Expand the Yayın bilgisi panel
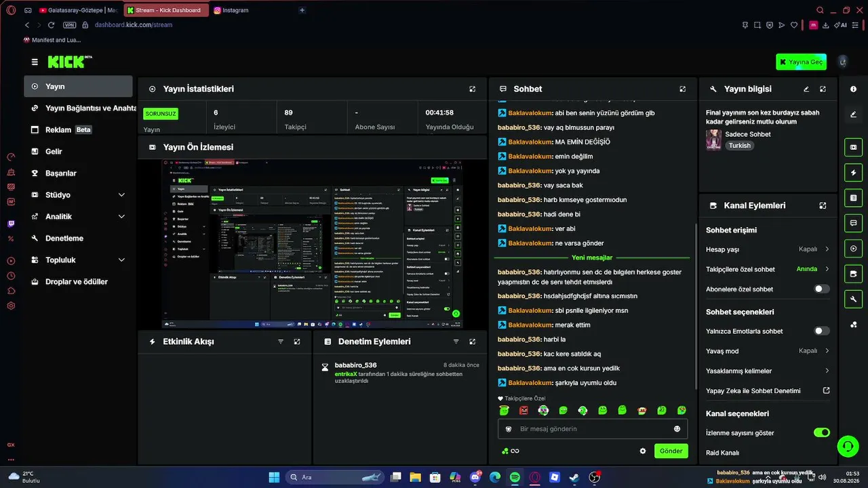 click(x=823, y=89)
